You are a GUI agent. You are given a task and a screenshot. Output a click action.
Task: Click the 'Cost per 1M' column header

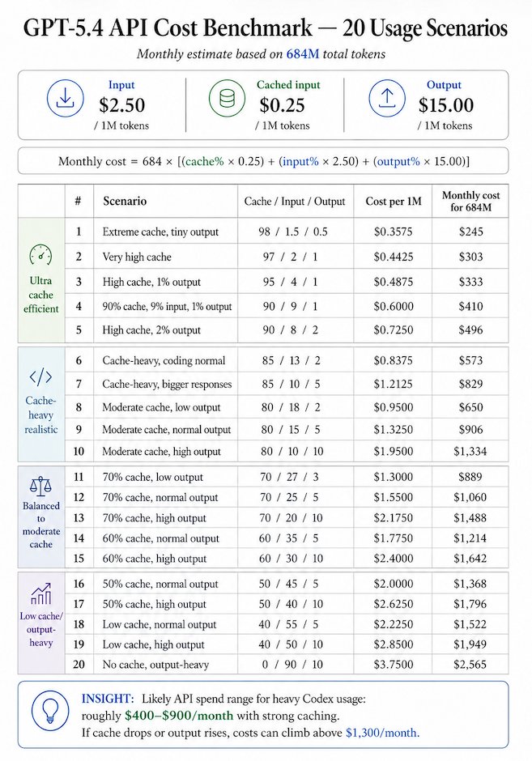coord(394,202)
